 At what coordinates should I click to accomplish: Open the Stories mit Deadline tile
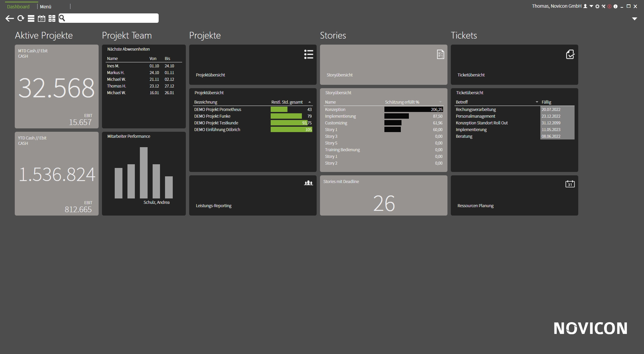click(x=384, y=195)
